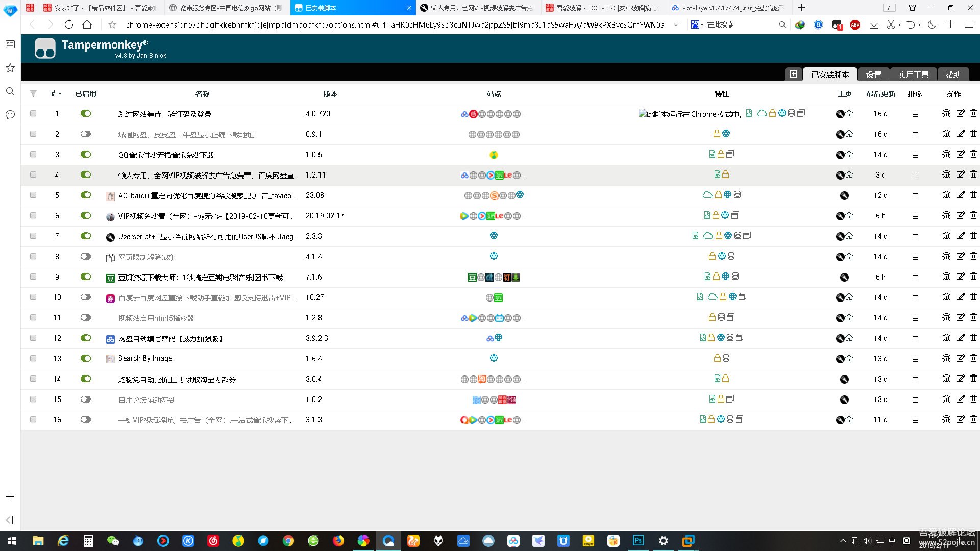Screen dimensions: 980x551
Task: Open bug report icon for script 跳过网站等待、验证码及登录
Action: [x=946, y=113]
